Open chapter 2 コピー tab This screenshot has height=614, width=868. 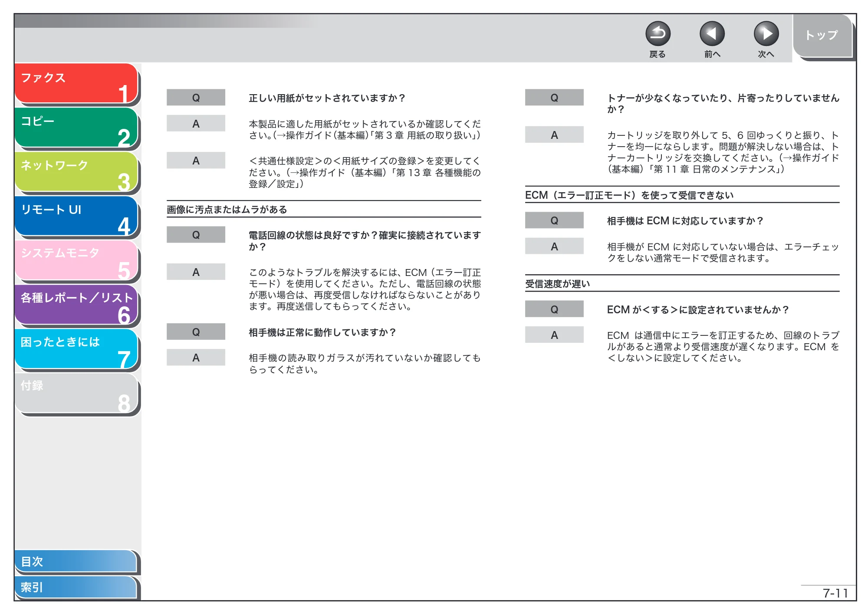coord(76,128)
